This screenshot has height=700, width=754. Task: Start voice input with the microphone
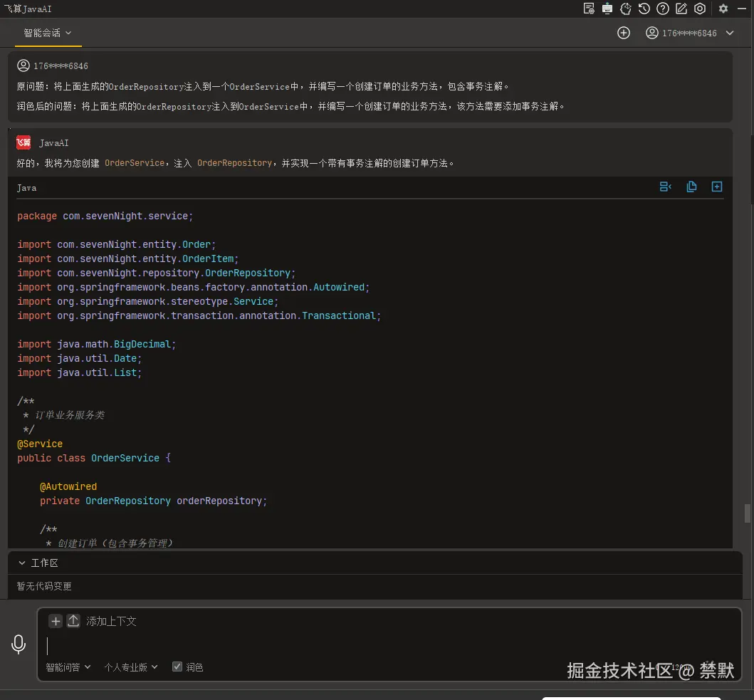(19, 644)
